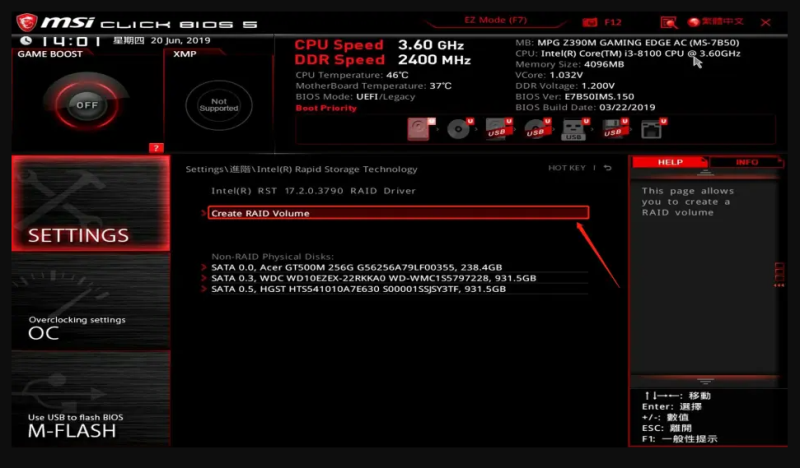This screenshot has height=468, width=800.
Task: Select Create RAID Volume
Action: coord(398,213)
